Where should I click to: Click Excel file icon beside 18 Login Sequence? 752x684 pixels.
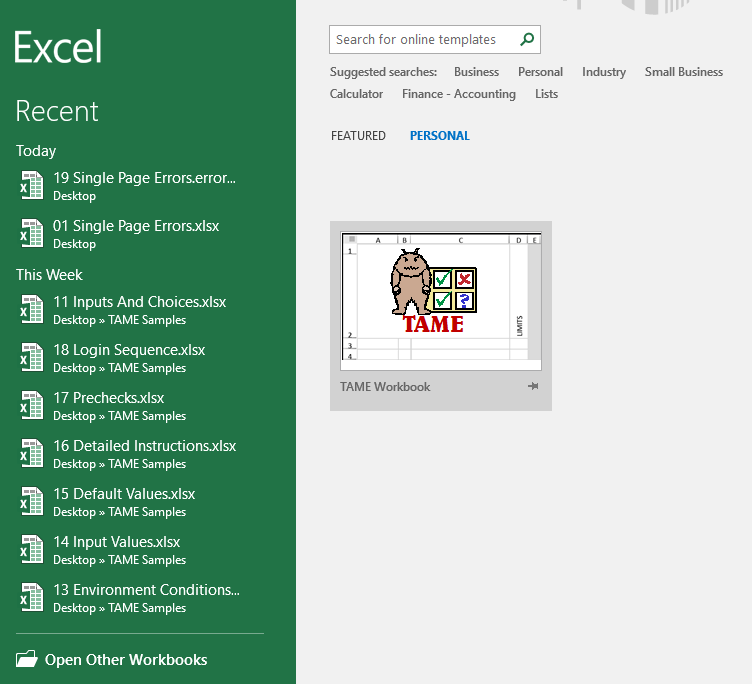(x=32, y=357)
